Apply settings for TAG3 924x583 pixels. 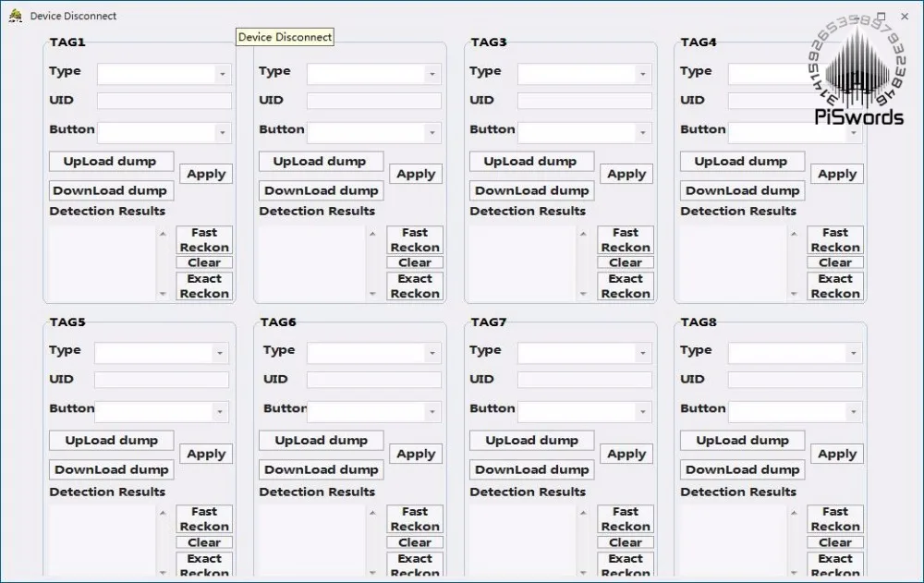point(626,174)
